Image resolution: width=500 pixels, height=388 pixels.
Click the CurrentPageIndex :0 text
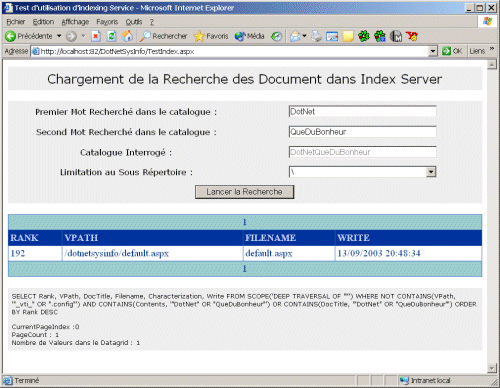pyautogui.click(x=45, y=327)
